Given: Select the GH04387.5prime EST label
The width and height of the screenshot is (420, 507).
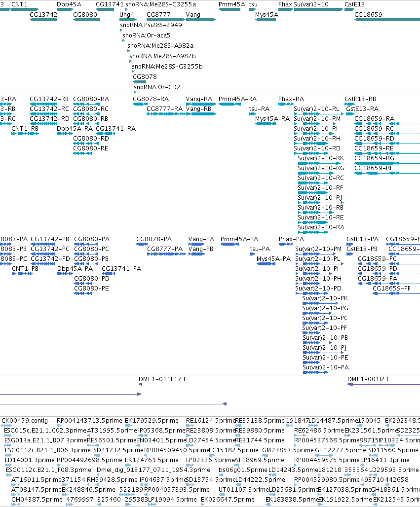Looking at the screenshot, I should [37, 499].
